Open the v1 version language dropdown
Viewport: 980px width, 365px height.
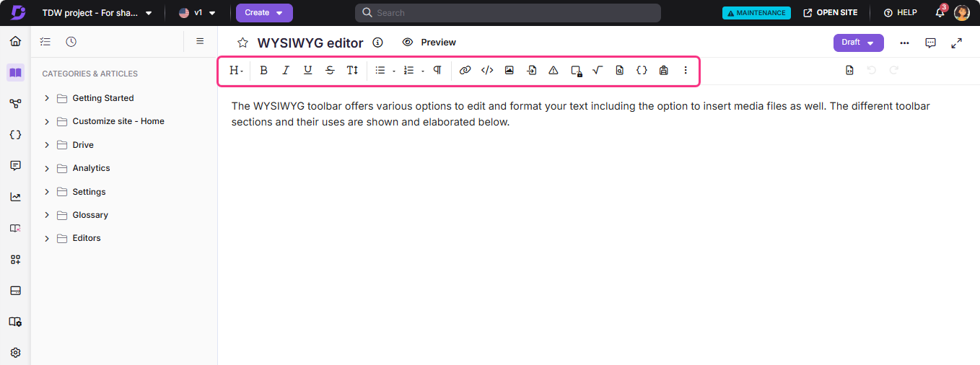pos(197,13)
